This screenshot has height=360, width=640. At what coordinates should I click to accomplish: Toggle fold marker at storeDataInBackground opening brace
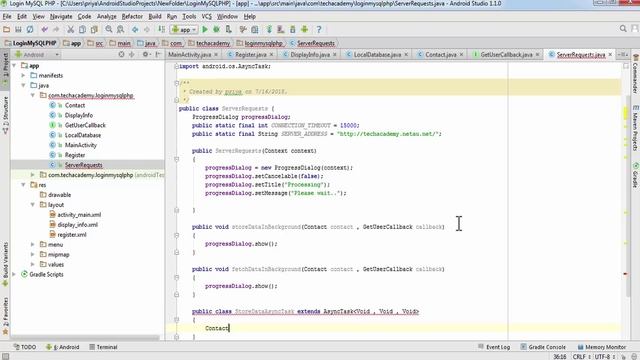(177, 235)
